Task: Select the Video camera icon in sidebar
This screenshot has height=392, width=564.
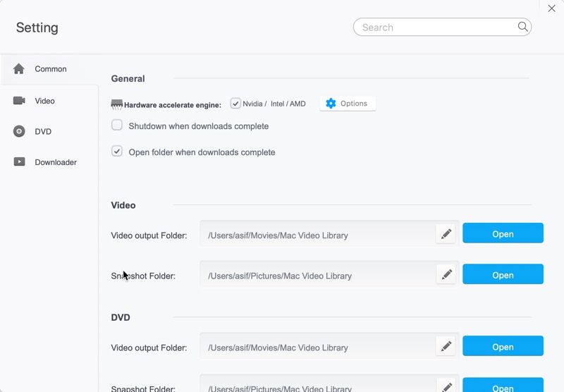Action: point(19,100)
